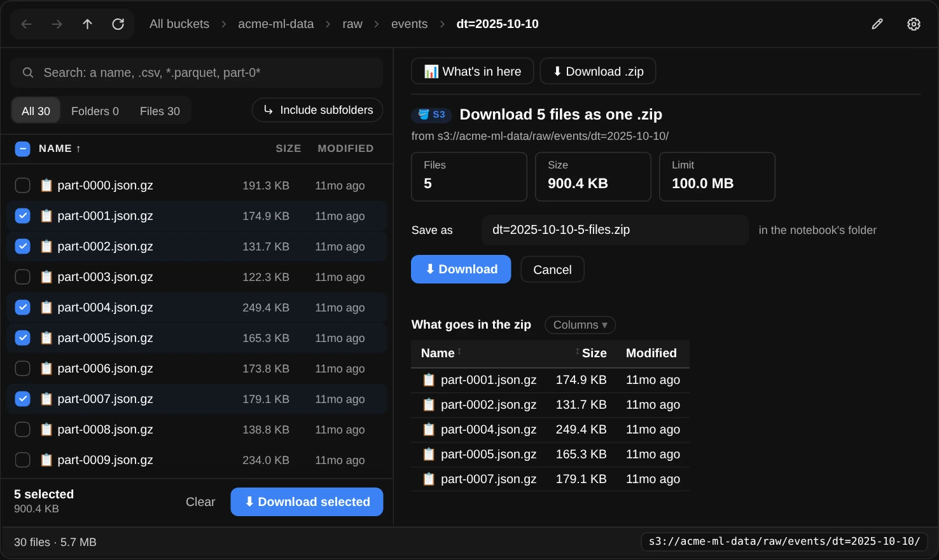Image resolution: width=939 pixels, height=560 pixels.
Task: Open All buckets breadcrumb
Action: [x=179, y=24]
